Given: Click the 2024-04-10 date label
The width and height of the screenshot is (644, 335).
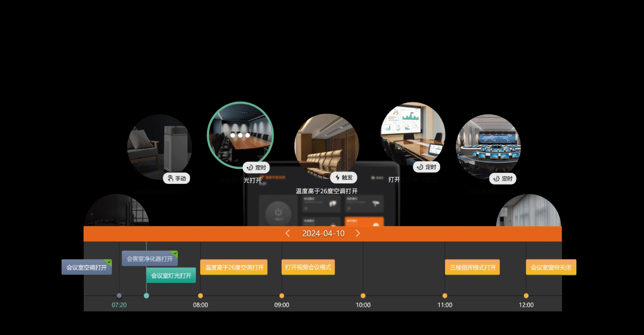Looking at the screenshot, I should (x=323, y=233).
